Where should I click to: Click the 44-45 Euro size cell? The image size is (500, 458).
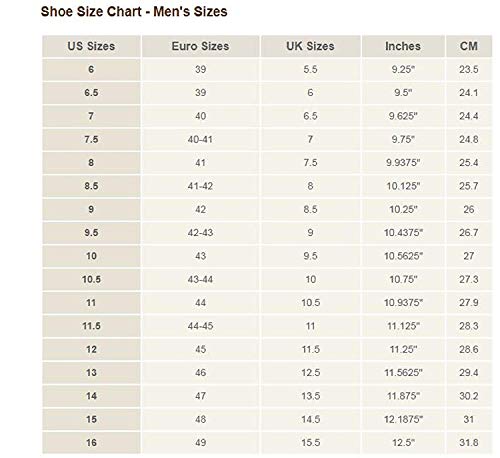[x=200, y=326]
